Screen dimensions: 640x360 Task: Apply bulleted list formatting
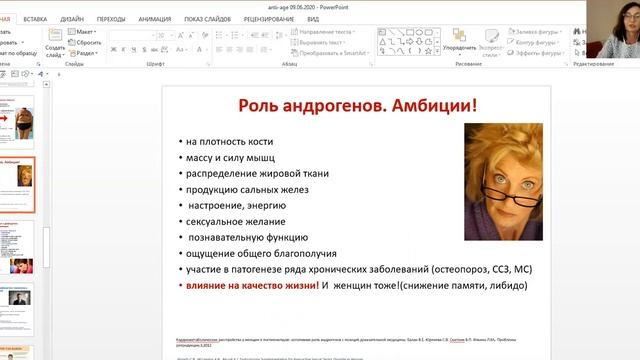click(x=220, y=36)
